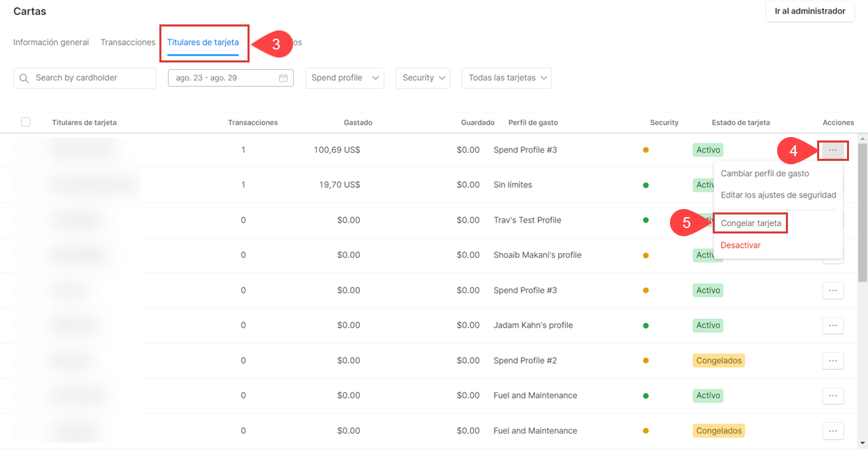This screenshot has width=868, height=452.
Task: Open the three-dots actions menu in first row
Action: [833, 149]
